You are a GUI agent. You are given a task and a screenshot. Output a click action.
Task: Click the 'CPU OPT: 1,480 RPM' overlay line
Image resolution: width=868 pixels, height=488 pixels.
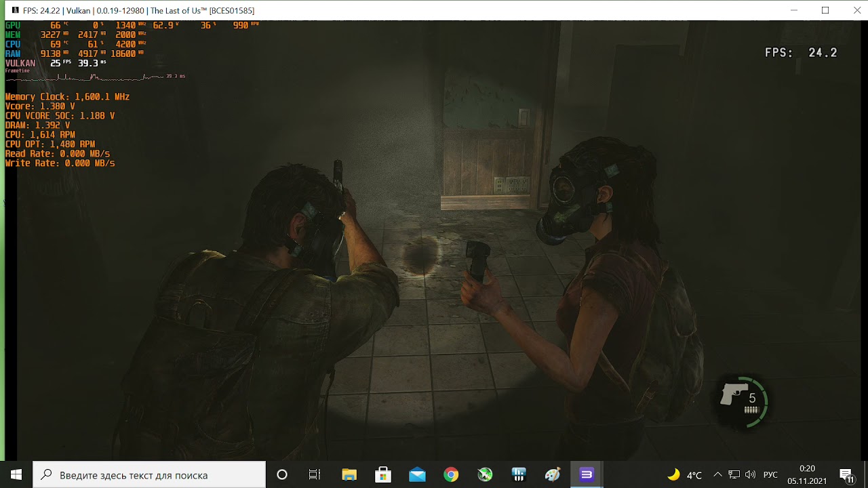tap(50, 144)
